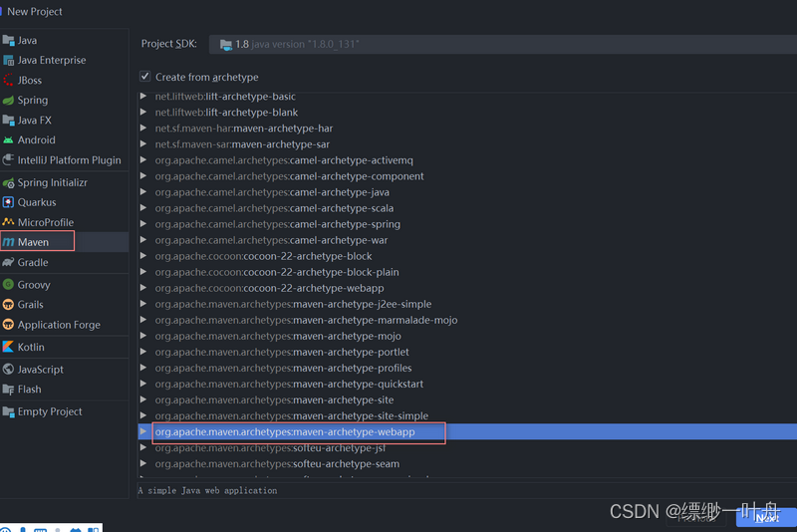Select maven-archetype-marmalade-mojo row
This screenshot has width=797, height=532.
click(467, 320)
